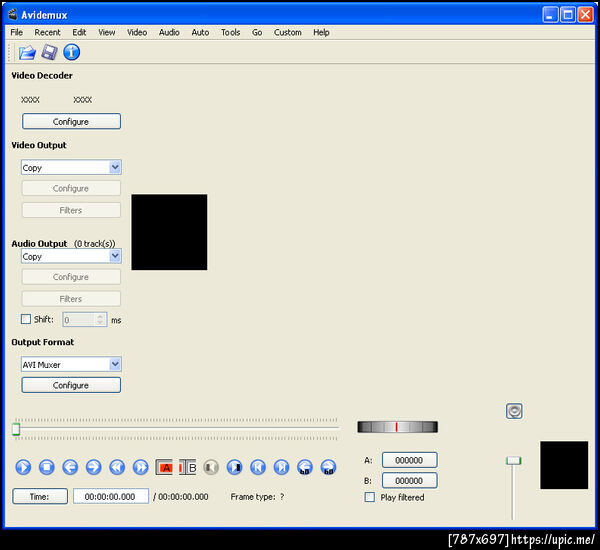600x550 pixels.
Task: Open the video Information icon
Action: (72, 52)
